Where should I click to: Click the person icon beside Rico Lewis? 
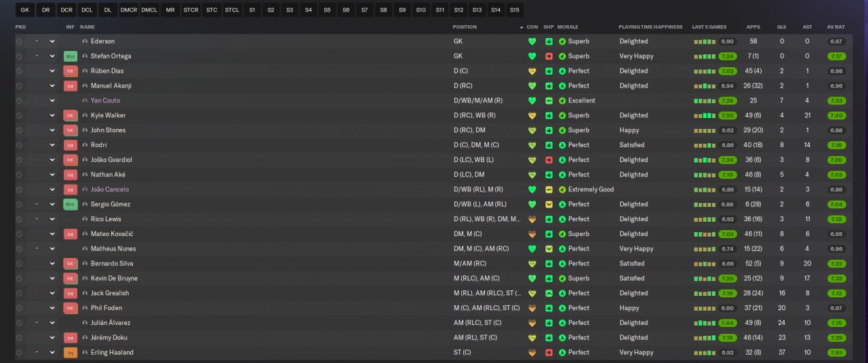tap(85, 219)
